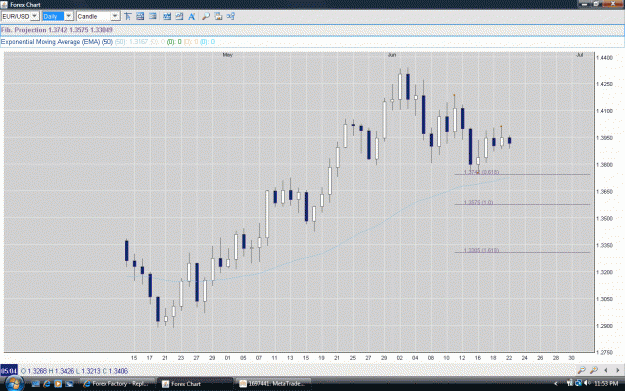Click the network connection tray icon
625x391 pixels.
pos(578,383)
